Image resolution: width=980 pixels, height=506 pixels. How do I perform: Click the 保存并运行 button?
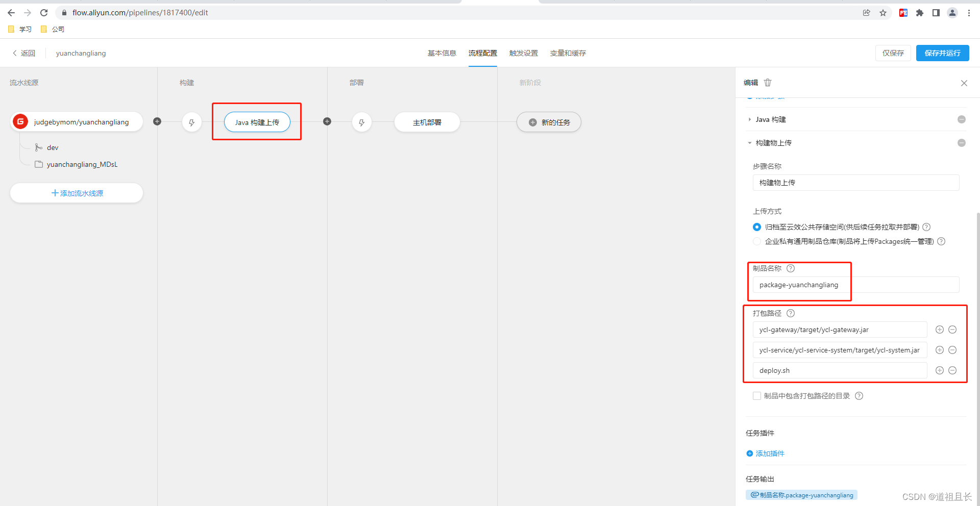(943, 53)
